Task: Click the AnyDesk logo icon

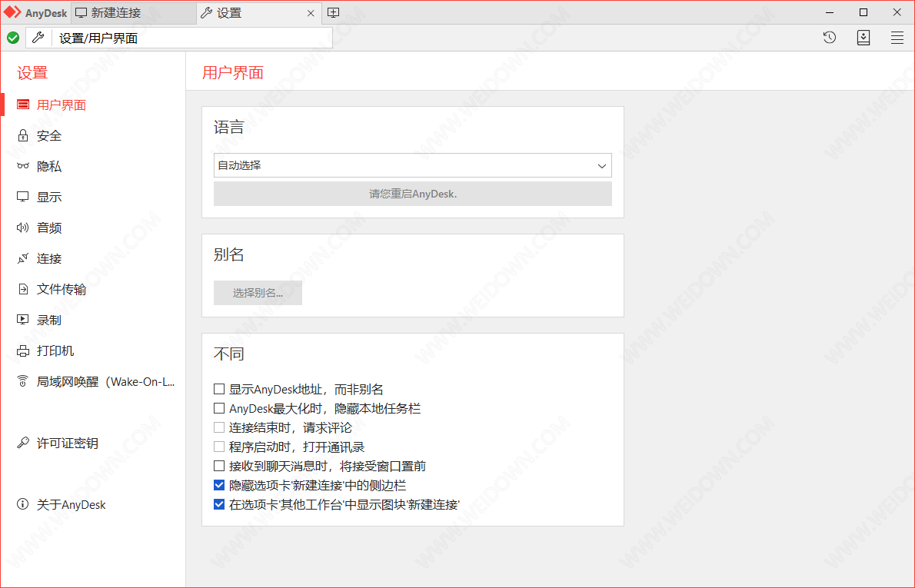Action: point(12,12)
